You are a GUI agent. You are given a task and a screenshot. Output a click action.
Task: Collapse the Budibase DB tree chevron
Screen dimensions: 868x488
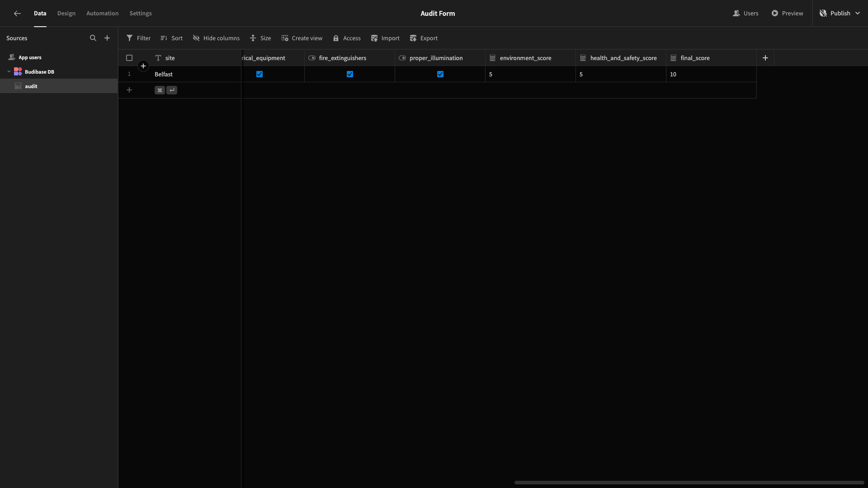[9, 71]
